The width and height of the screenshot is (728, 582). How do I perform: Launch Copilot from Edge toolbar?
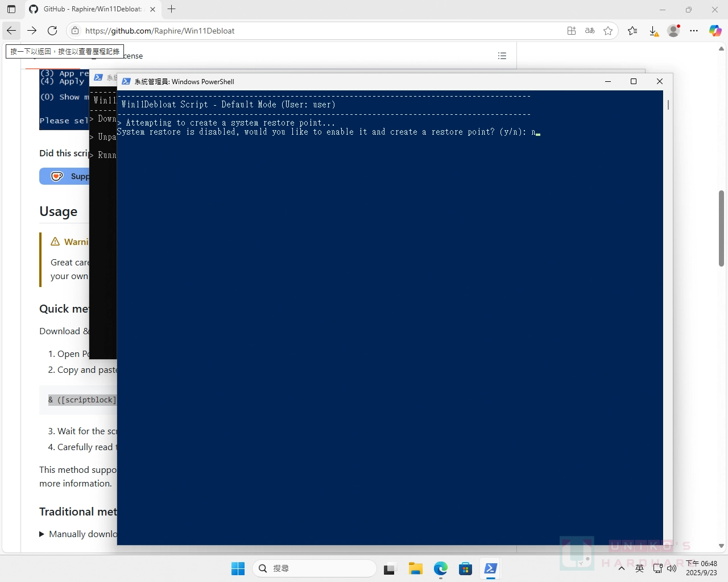click(x=715, y=31)
